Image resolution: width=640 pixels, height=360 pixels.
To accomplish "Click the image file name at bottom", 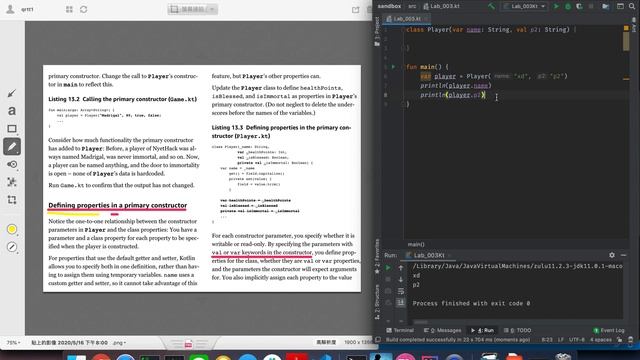I will pyautogui.click(x=69, y=343).
